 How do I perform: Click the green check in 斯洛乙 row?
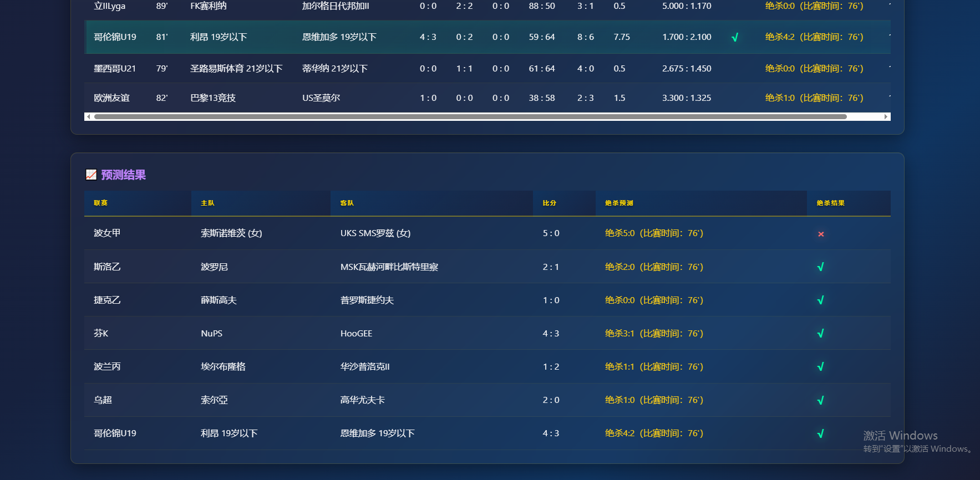click(821, 267)
